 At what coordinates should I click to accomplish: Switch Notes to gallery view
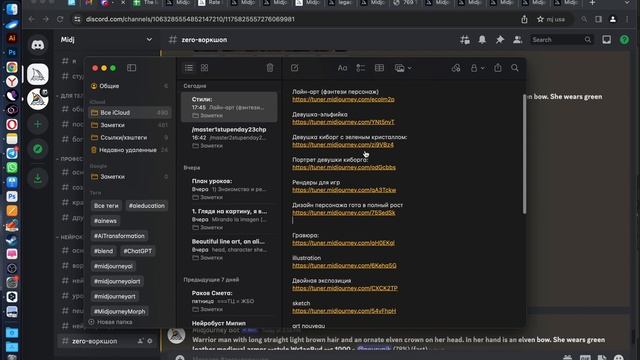[x=204, y=68]
